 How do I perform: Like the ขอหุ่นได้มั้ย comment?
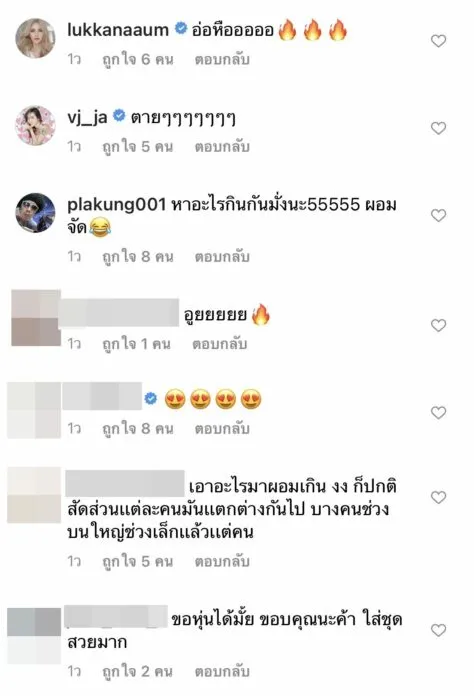tap(438, 631)
